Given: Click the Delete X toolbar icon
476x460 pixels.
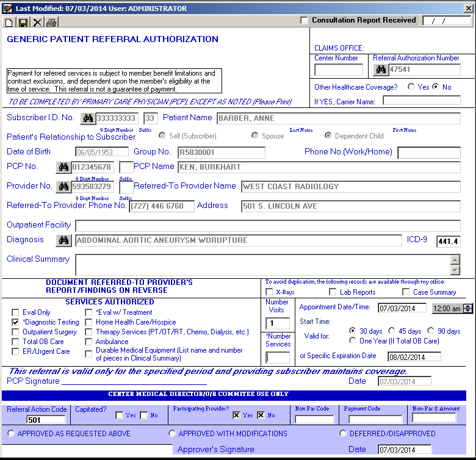Looking at the screenshot, I should click(37, 23).
